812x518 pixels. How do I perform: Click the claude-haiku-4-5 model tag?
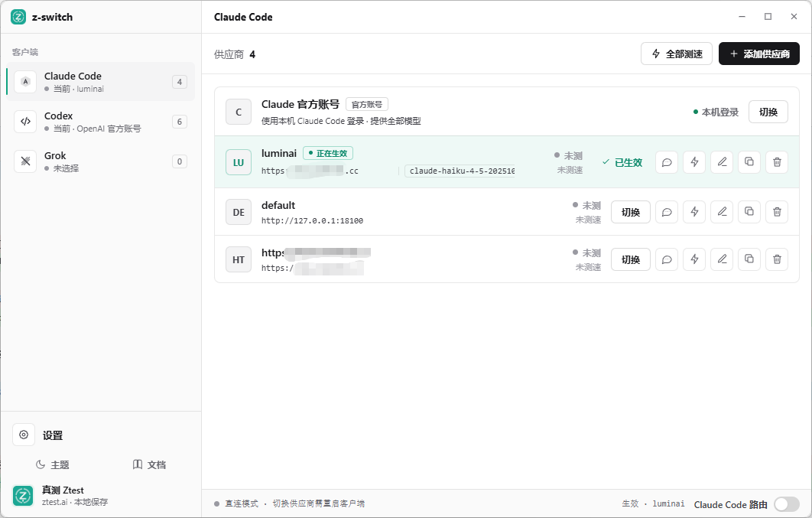[460, 171]
